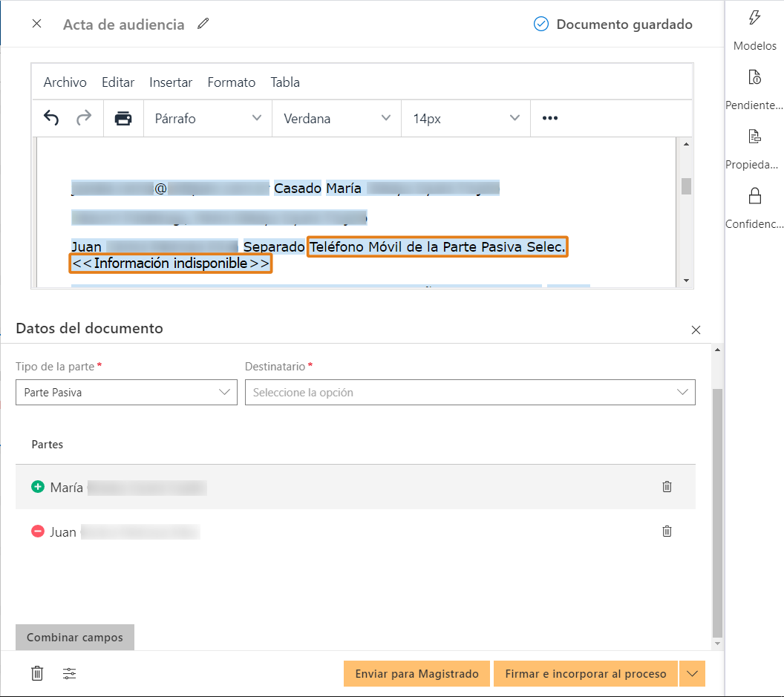
Task: Click Enviar para Magistrado button
Action: click(x=416, y=673)
